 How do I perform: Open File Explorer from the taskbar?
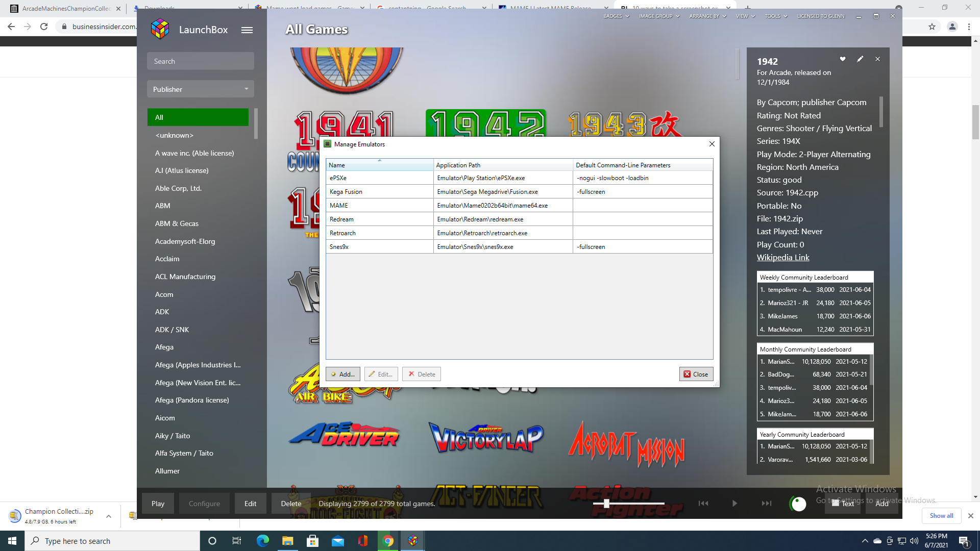287,541
